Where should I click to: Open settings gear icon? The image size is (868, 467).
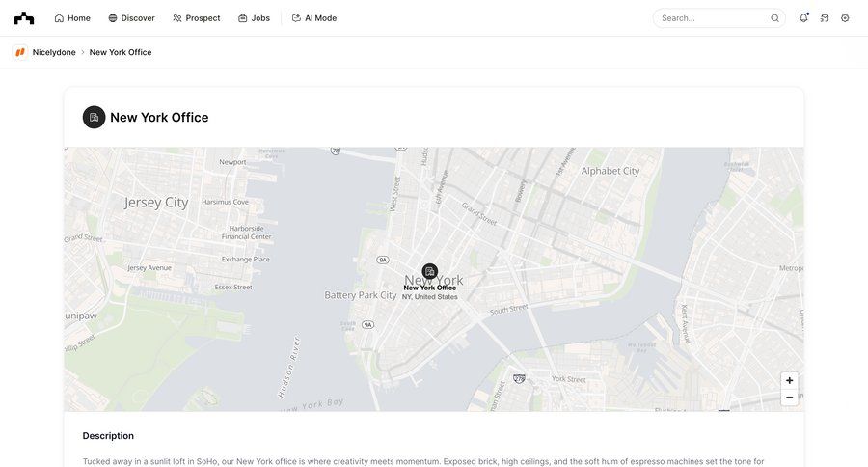845,18
